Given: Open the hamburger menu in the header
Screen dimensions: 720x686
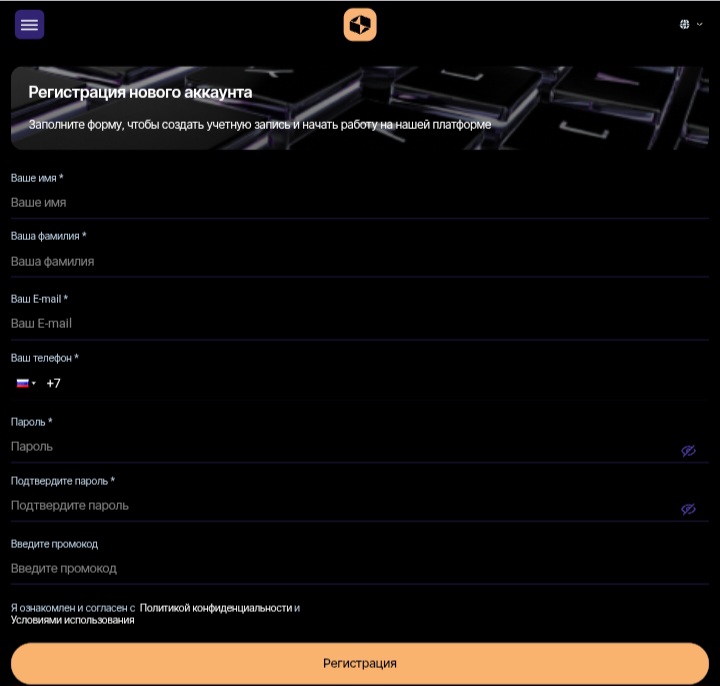Looking at the screenshot, I should pos(29,25).
